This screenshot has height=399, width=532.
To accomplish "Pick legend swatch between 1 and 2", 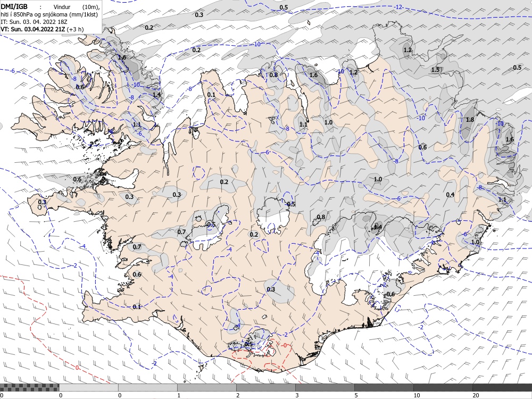I will point(206,387).
